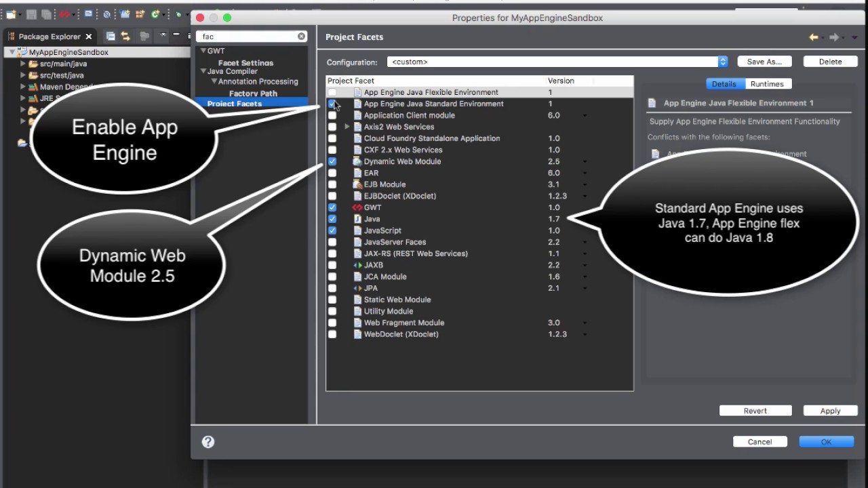Select the Package Explorer tab
The height and width of the screenshot is (488, 868).
49,37
